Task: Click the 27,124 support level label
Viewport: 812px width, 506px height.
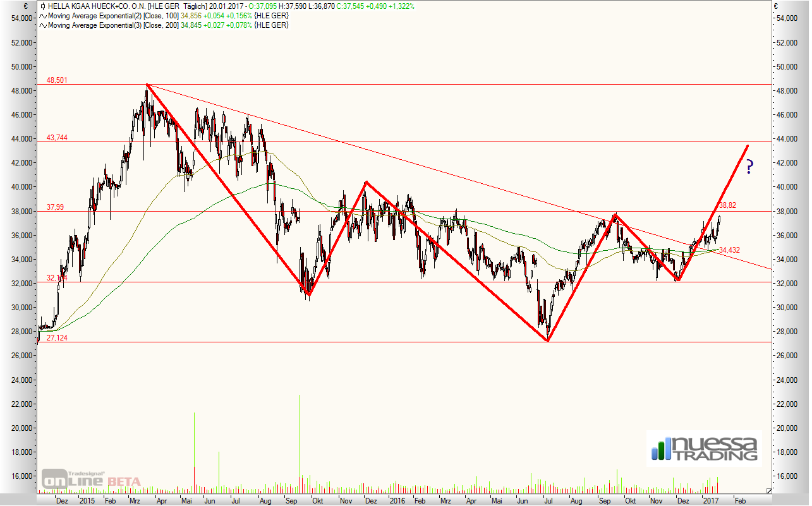Action: pyautogui.click(x=57, y=338)
